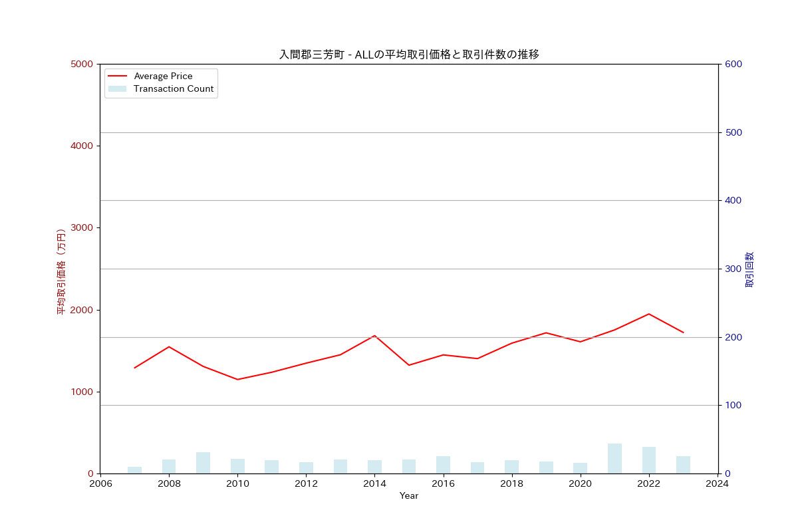Click the 600 label on right axis

[733, 64]
